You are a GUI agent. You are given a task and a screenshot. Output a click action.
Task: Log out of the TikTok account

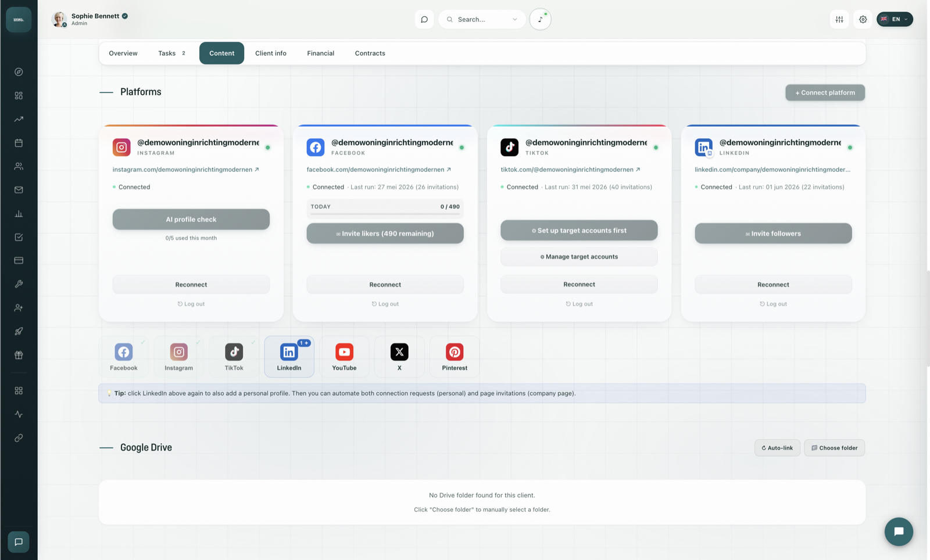point(579,304)
